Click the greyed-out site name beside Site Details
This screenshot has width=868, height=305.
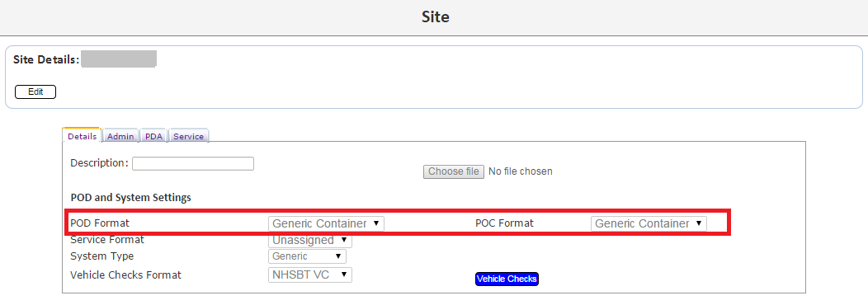tap(119, 59)
